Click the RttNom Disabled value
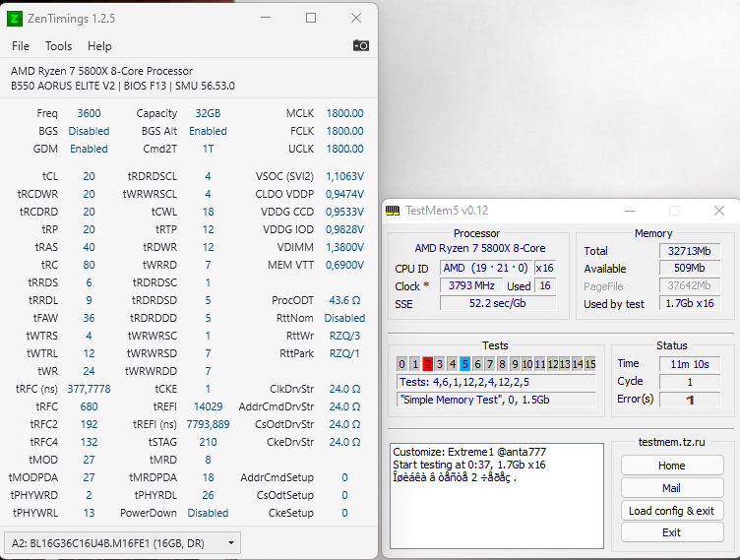 [x=345, y=318]
